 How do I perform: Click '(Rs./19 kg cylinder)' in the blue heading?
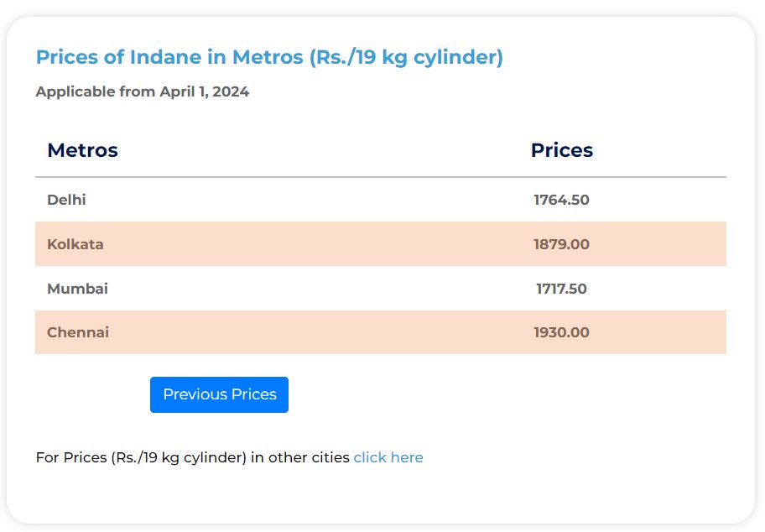(x=406, y=57)
